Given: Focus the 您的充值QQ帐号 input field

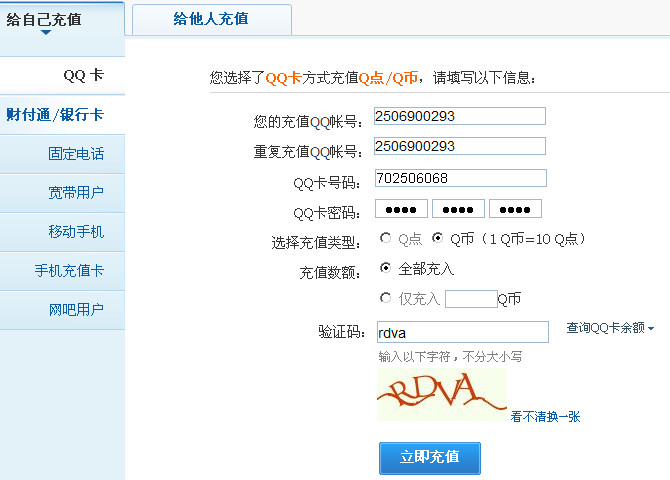Looking at the screenshot, I should (460, 116).
